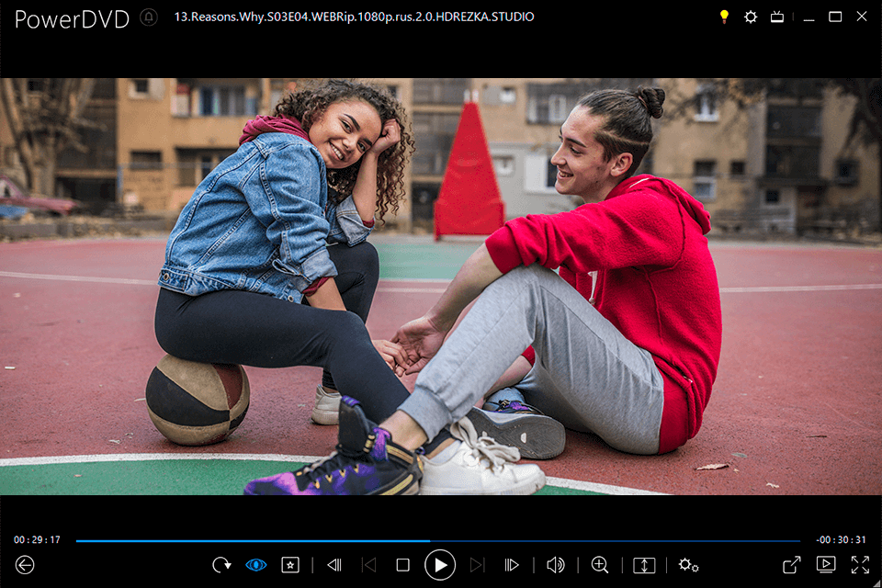Open the zoom magnifier control
The height and width of the screenshot is (588, 882).
pyautogui.click(x=600, y=565)
